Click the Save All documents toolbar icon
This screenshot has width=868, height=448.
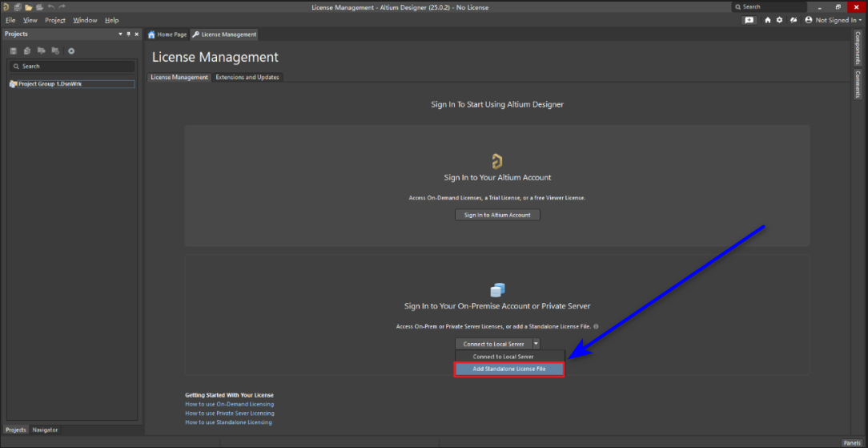point(17,6)
